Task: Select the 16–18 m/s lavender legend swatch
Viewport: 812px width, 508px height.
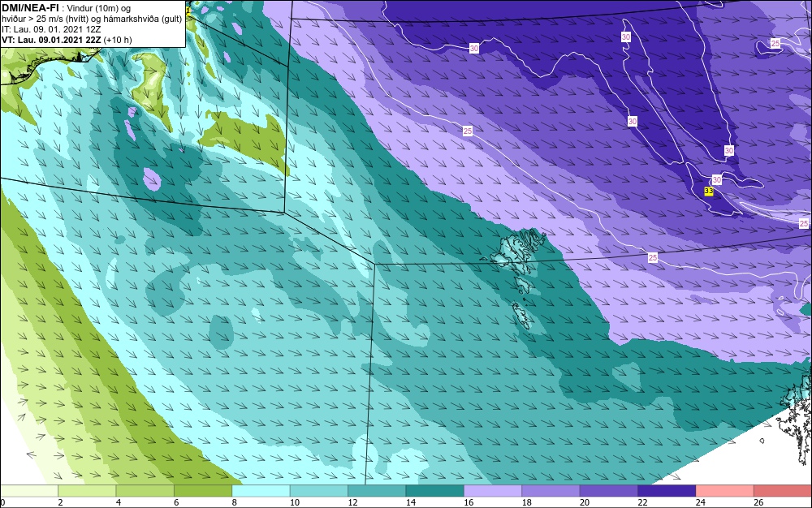Action: (493, 491)
